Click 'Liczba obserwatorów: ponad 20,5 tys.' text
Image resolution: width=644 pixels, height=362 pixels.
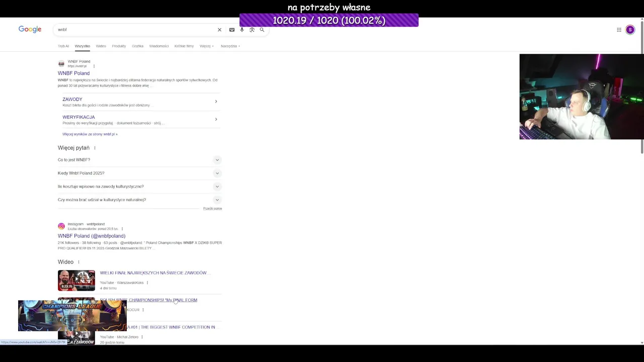coord(93,229)
